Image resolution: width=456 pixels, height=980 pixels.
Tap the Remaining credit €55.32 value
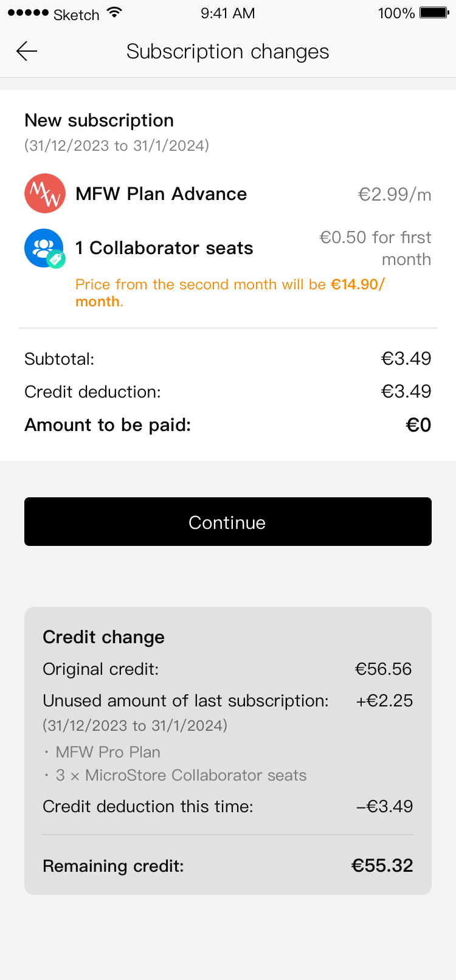pos(382,866)
